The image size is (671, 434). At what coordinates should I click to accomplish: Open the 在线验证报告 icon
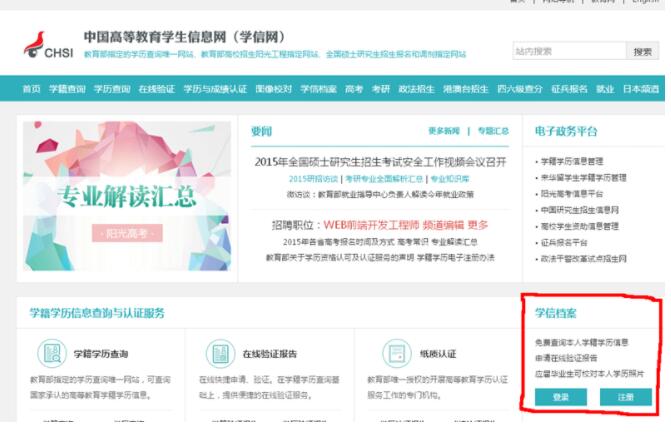[220, 354]
